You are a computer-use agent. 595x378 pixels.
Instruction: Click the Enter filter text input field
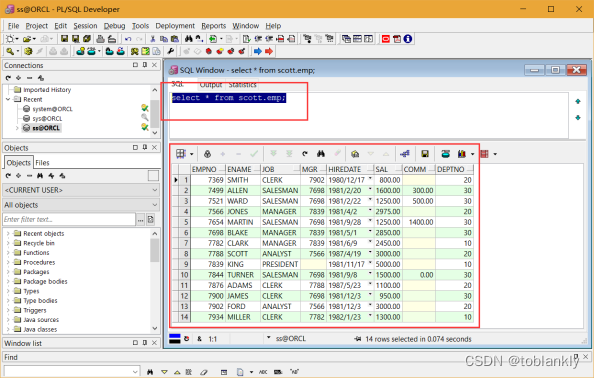click(x=69, y=219)
